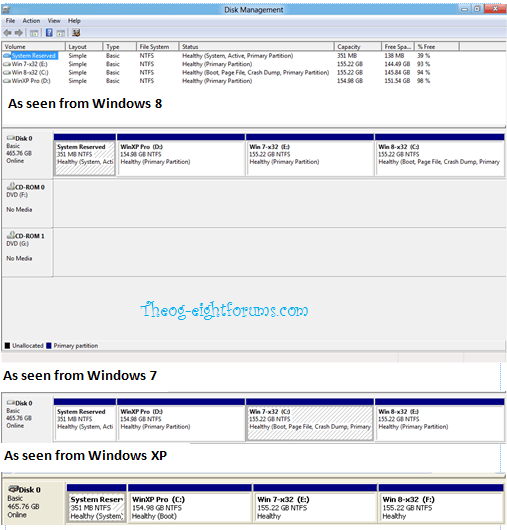Click the 154.98 GB capacity cell

(x=350, y=81)
